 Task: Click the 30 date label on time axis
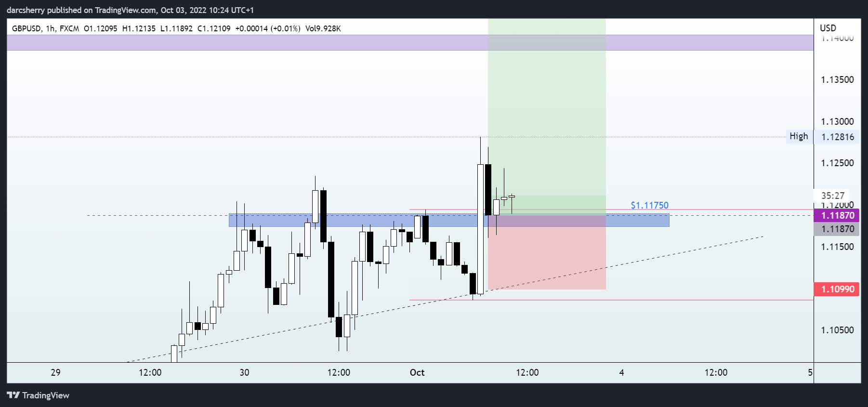(x=244, y=372)
